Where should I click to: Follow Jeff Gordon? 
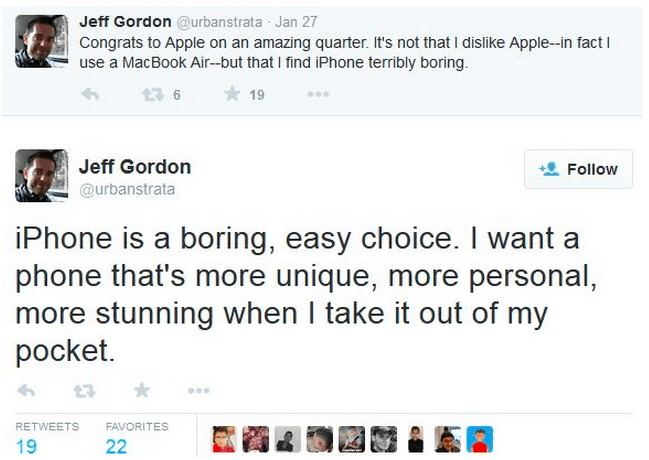578,169
